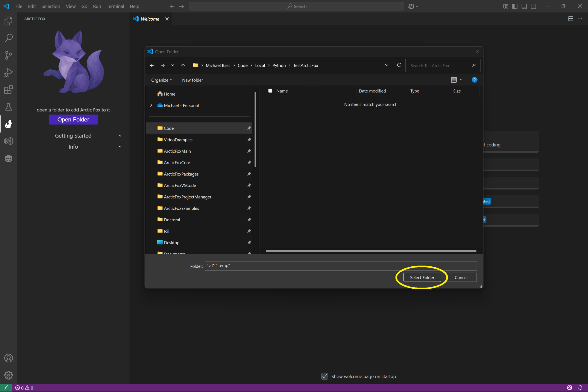Sort by Date modified column header

[382, 91]
